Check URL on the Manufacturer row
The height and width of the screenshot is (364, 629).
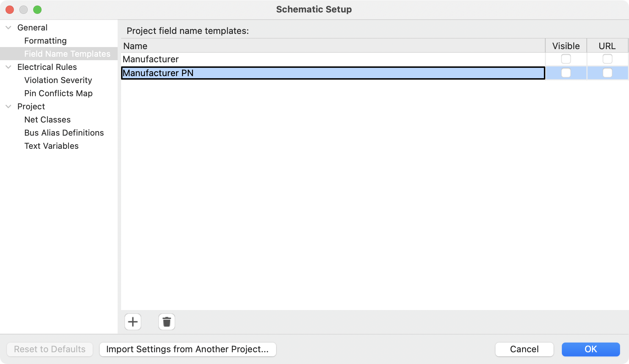(x=607, y=59)
